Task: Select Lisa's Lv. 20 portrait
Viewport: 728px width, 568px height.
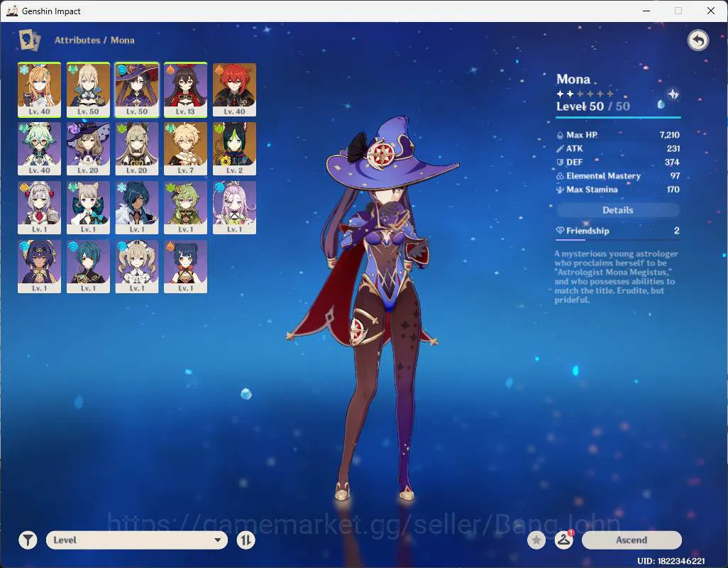Action: coord(88,148)
